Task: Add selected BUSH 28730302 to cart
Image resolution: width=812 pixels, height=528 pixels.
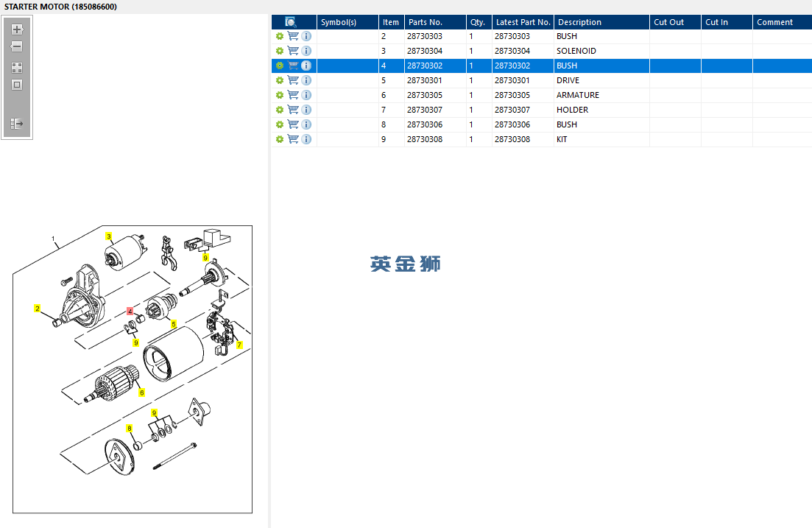Action: (293, 66)
